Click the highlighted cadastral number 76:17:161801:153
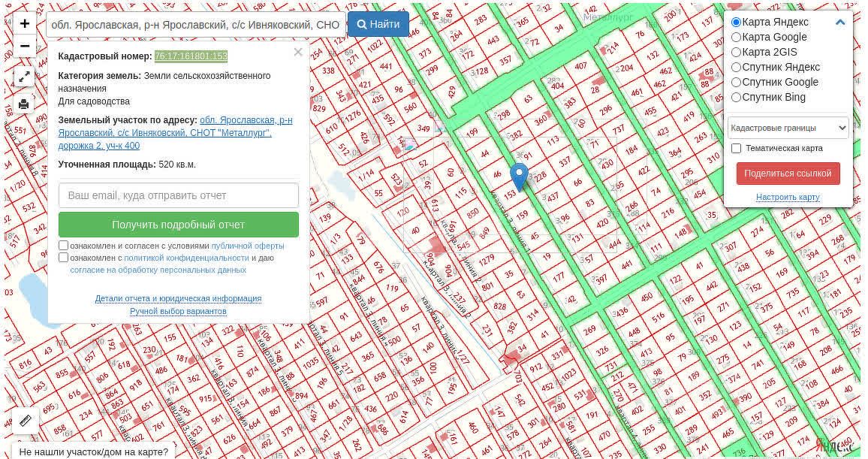The width and height of the screenshot is (868, 459). click(x=191, y=56)
